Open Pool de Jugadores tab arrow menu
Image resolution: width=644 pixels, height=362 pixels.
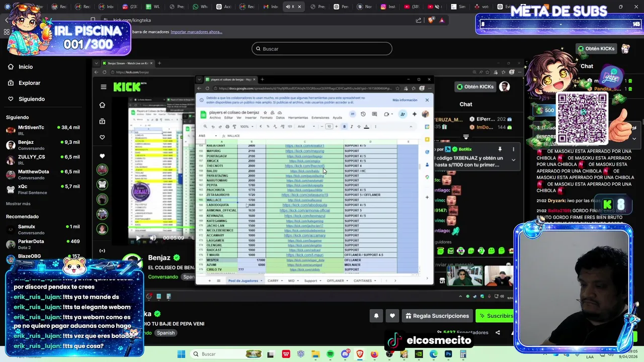pos(262,281)
